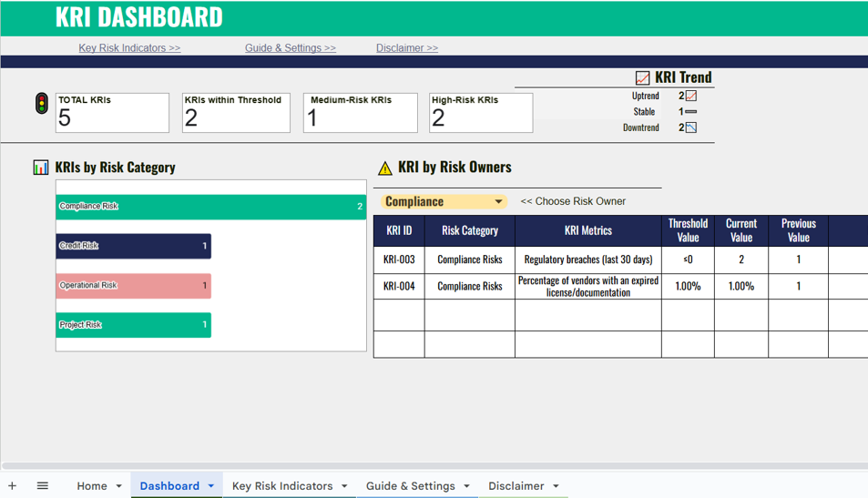Follow the Key Risk Indicators >> link
This screenshot has height=498, width=868.
(x=129, y=48)
